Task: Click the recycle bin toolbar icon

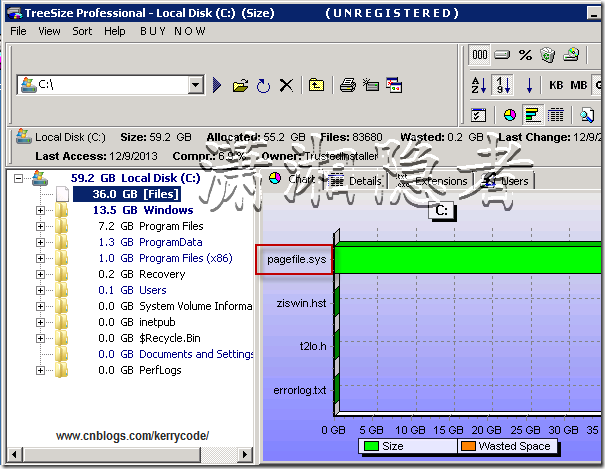Action: 548,55
